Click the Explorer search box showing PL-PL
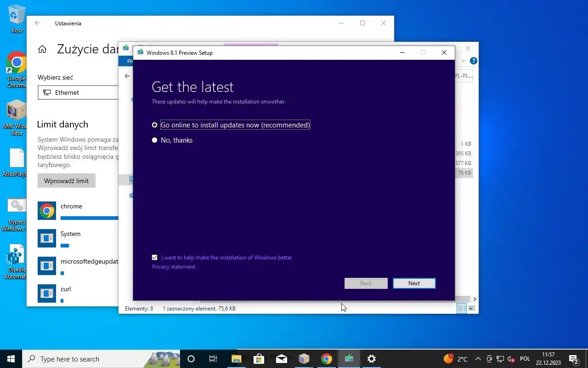The width and height of the screenshot is (588, 368). 464,76
